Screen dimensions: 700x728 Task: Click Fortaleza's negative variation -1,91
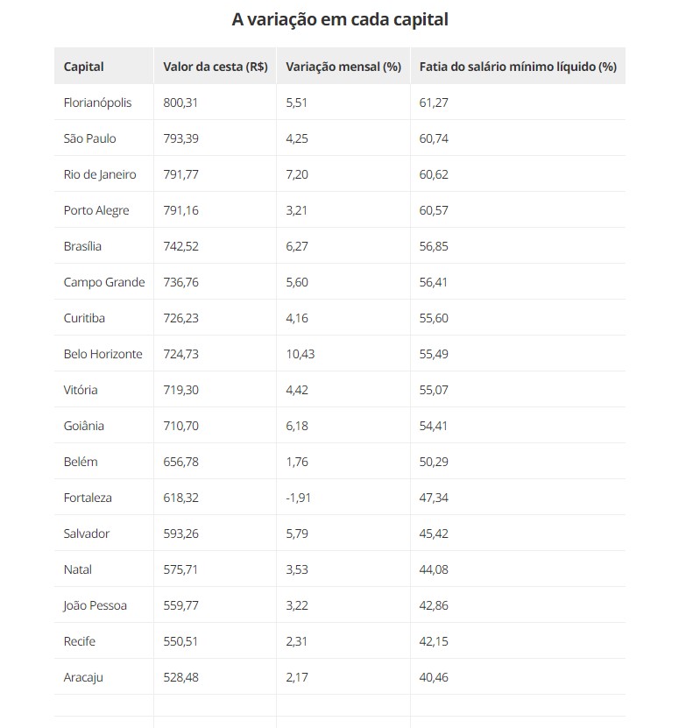(x=299, y=498)
